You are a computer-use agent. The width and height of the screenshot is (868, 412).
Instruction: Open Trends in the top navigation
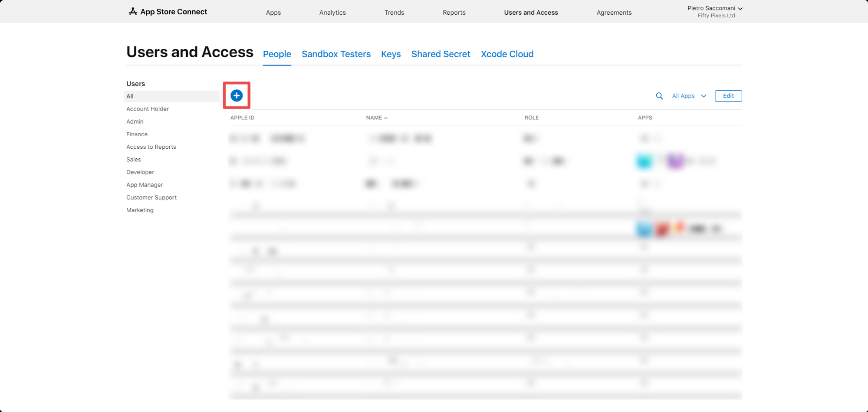(x=394, y=13)
